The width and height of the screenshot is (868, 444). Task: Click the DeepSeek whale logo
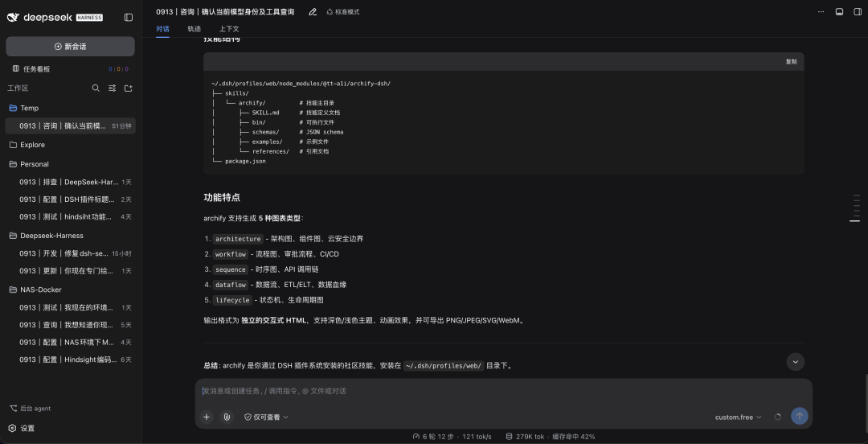click(x=14, y=17)
